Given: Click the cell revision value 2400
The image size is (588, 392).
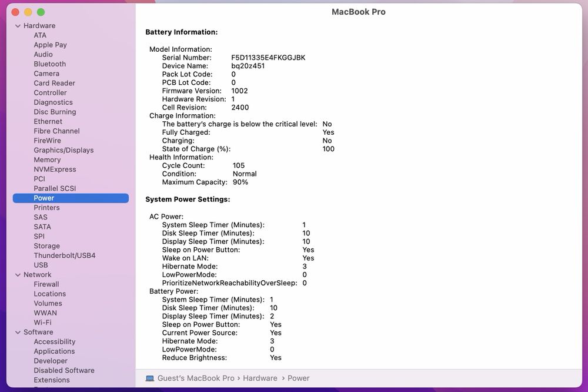Looking at the screenshot, I should (240, 107).
